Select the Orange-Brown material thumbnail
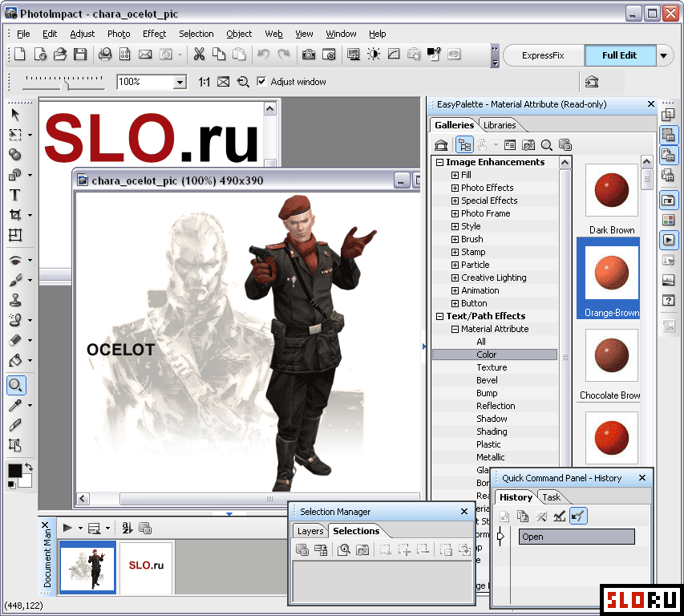This screenshot has height=616, width=684. [612, 273]
